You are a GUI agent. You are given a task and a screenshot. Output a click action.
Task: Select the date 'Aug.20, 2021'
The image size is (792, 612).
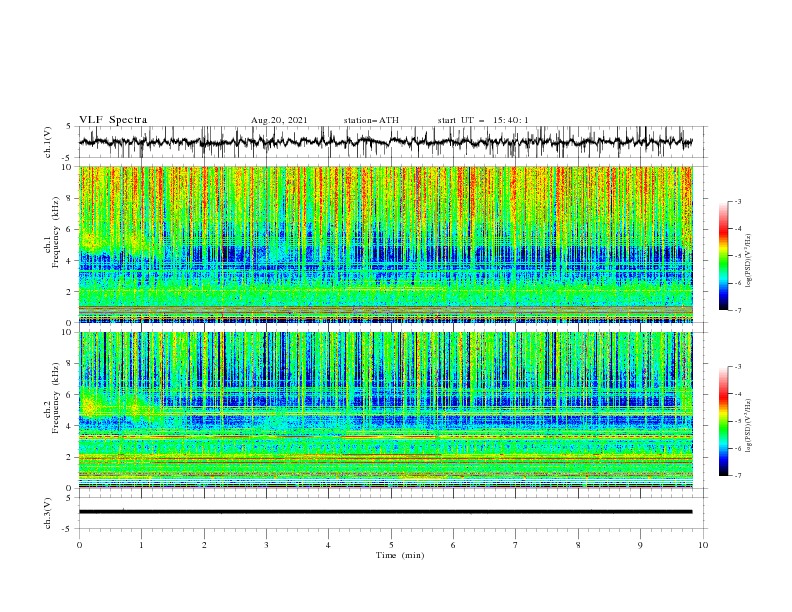279,120
